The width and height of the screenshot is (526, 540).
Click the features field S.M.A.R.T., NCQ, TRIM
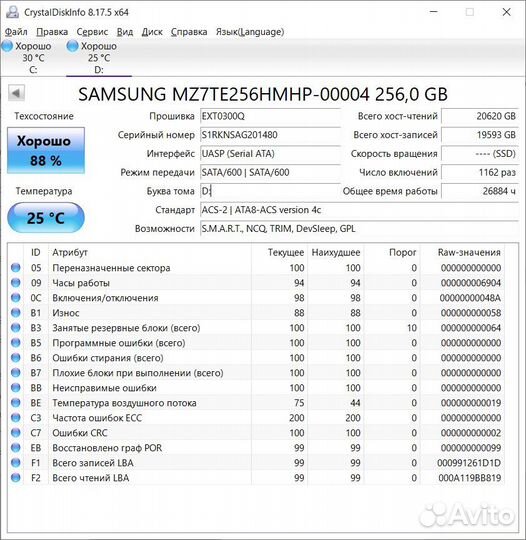(359, 229)
